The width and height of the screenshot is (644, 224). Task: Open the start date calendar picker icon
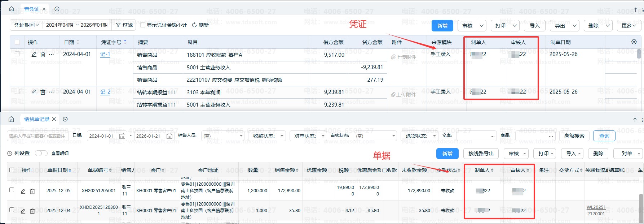pyautogui.click(x=122, y=136)
